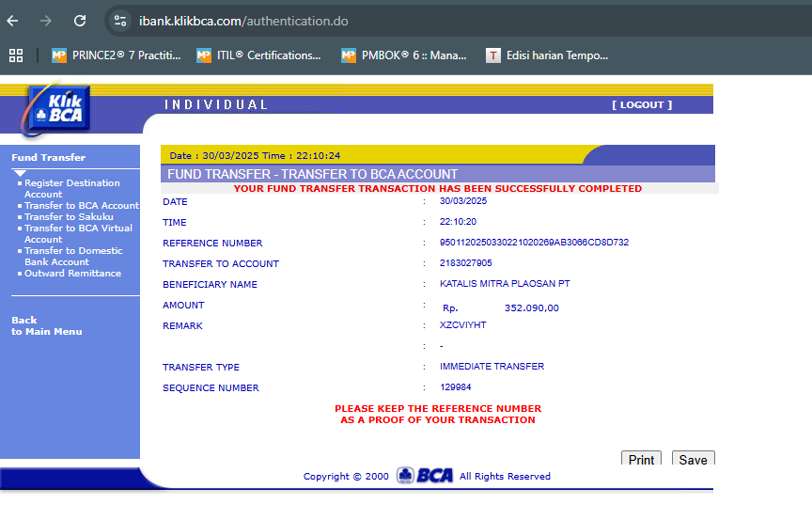Click the keep reference number notice
Image resolution: width=812 pixels, height=520 pixels.
pos(438,415)
